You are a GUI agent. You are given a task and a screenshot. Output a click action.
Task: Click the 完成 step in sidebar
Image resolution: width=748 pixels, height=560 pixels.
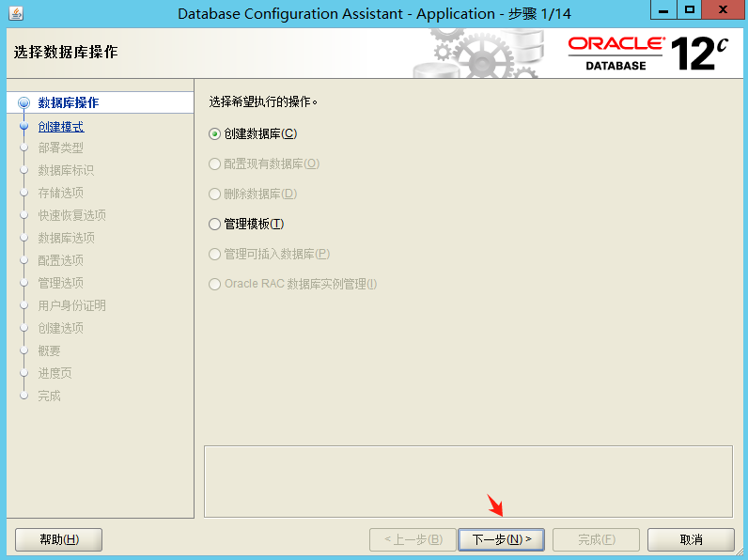[x=49, y=396]
